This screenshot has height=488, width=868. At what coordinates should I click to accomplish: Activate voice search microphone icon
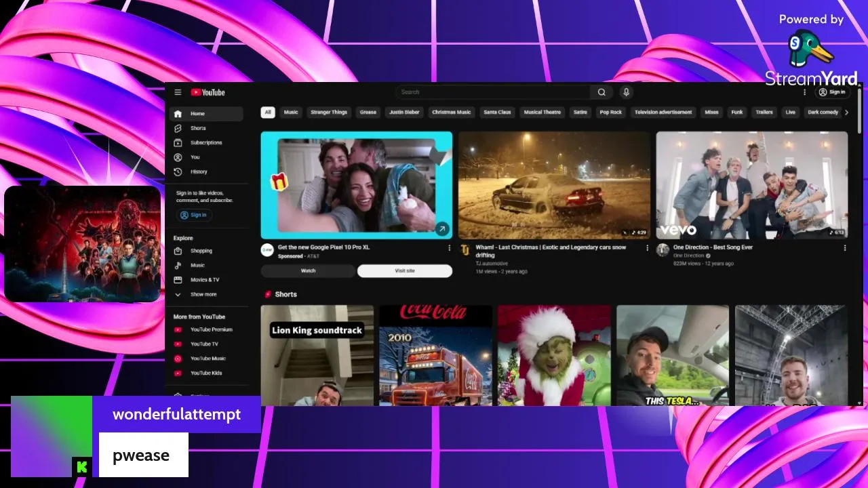coord(626,92)
